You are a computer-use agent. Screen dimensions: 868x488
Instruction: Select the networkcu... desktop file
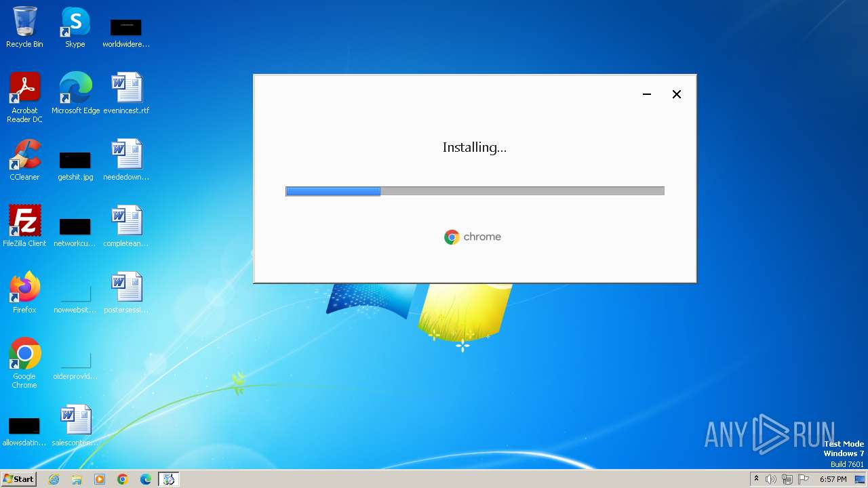[x=75, y=232]
